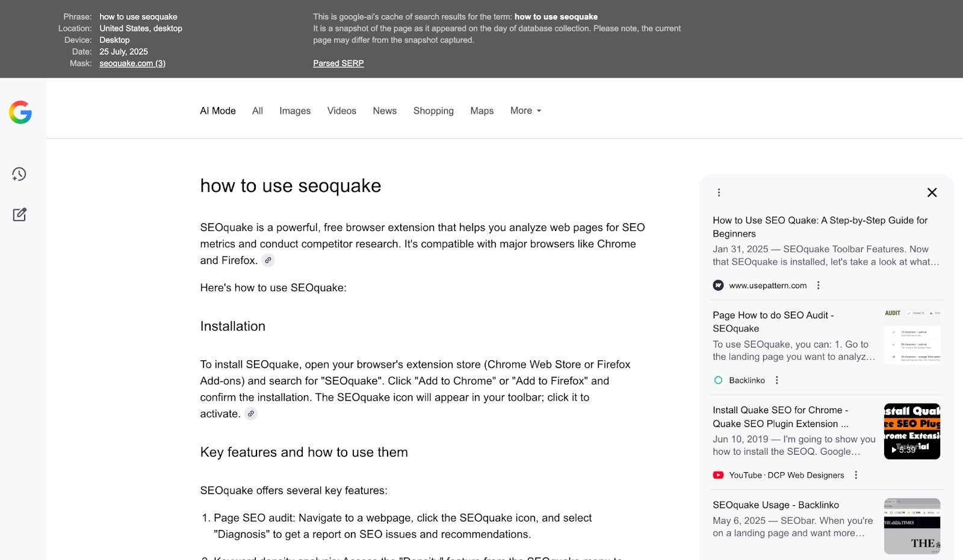Click the Google logo icon
This screenshot has height=560, width=963.
20,112
